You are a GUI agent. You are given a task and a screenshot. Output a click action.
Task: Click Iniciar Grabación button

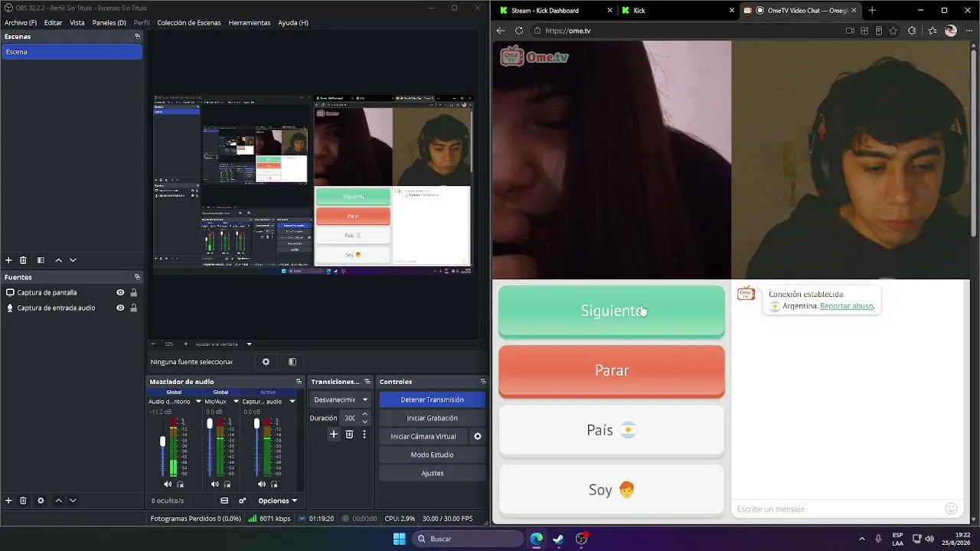click(432, 418)
